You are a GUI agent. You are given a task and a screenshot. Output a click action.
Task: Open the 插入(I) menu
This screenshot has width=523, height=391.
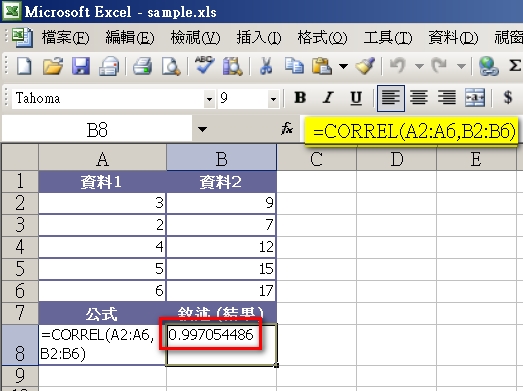click(x=259, y=38)
